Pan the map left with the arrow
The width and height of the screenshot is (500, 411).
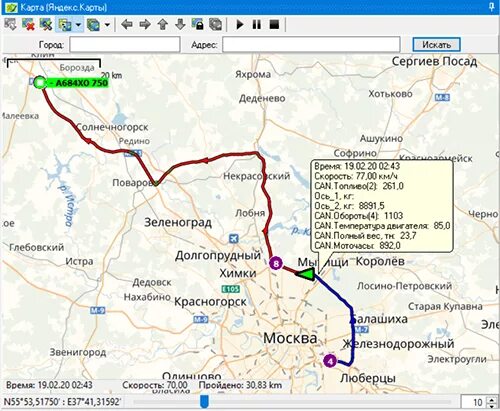point(127,24)
